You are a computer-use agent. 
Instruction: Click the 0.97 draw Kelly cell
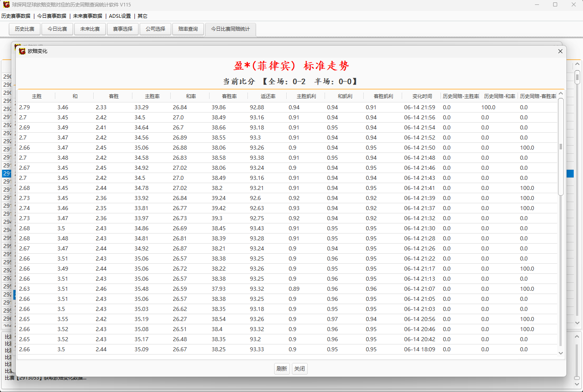click(x=333, y=319)
